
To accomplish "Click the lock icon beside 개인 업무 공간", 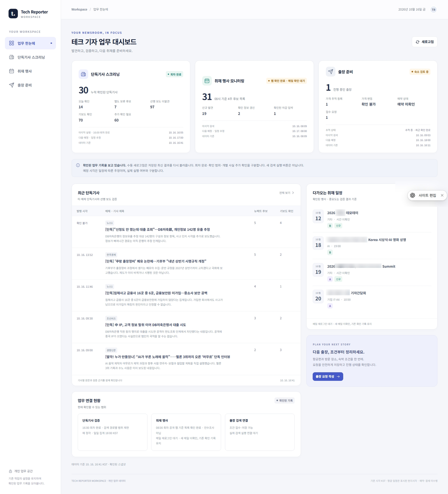I will coord(11,471).
